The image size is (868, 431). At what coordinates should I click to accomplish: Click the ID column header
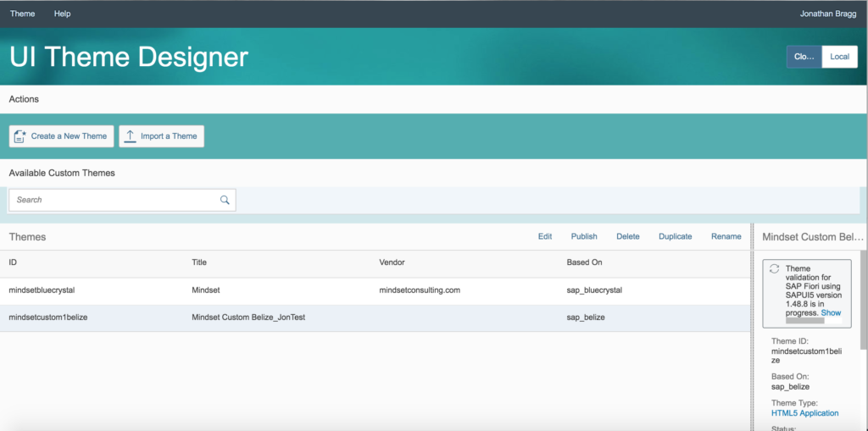pyautogui.click(x=13, y=262)
